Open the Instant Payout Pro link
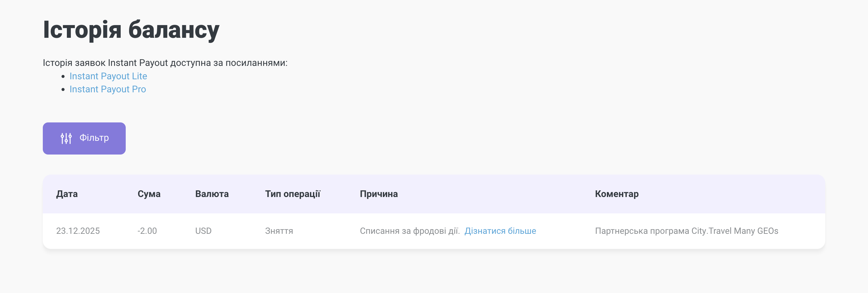The height and width of the screenshot is (293, 868). point(107,89)
